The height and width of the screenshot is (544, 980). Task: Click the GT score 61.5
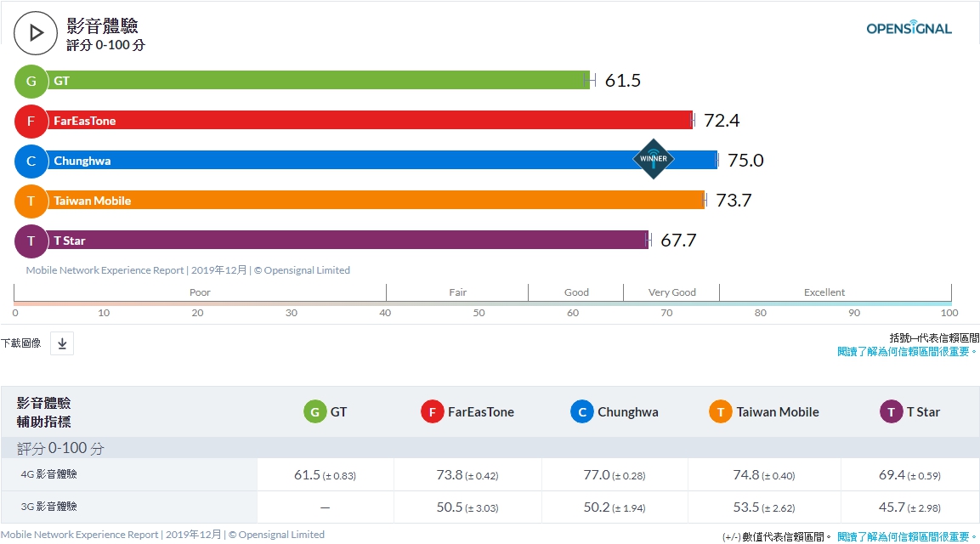coord(622,81)
